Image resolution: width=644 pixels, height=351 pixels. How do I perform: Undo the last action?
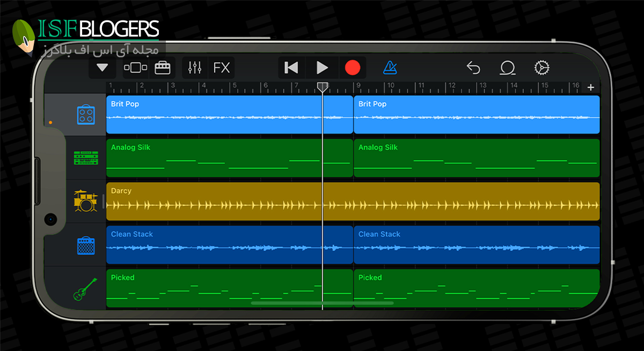[473, 68]
